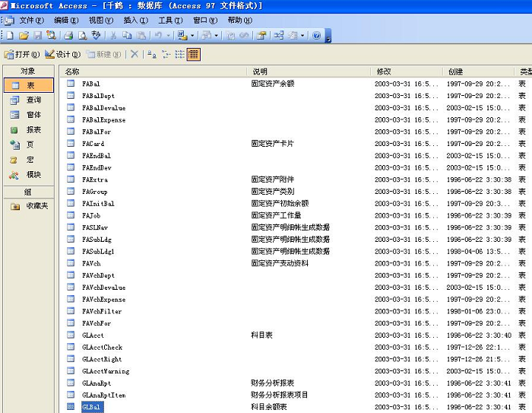Click the Help question mark icon
This screenshot has height=413, width=532.
[x=316, y=35]
